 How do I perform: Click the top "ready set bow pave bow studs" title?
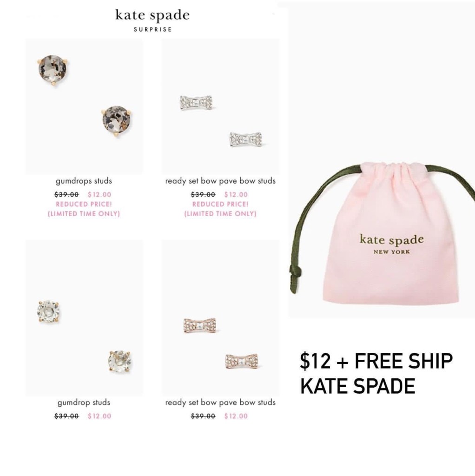pos(220,181)
